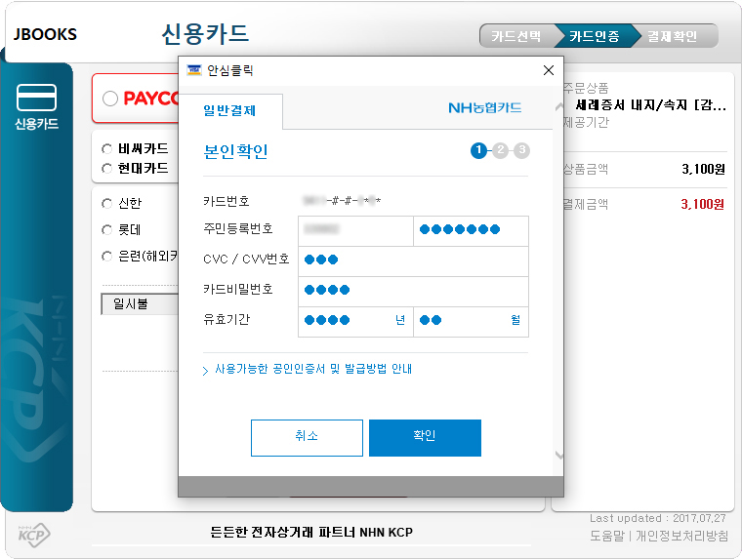Click the 카드선택 step tab
The width and height of the screenshot is (742, 560).
coord(515,36)
